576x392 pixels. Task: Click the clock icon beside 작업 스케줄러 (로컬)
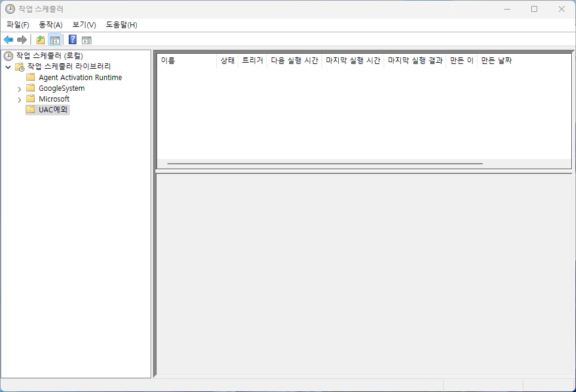click(x=8, y=56)
